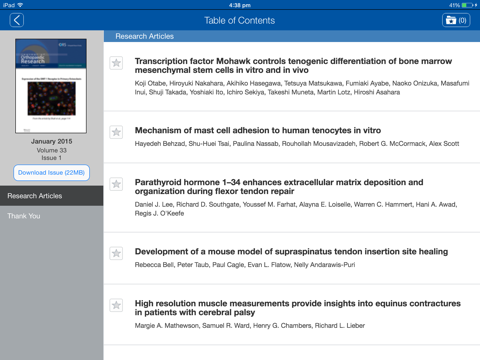This screenshot has height=360, width=480.
Task: Open High resolution muscle measurements article
Action: [x=298, y=308]
